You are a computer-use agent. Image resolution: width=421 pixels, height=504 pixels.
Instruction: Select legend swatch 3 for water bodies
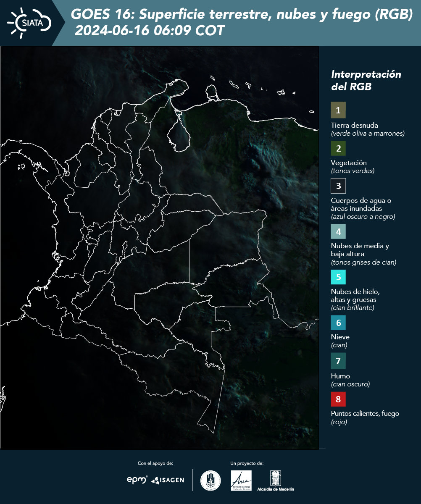click(x=338, y=185)
